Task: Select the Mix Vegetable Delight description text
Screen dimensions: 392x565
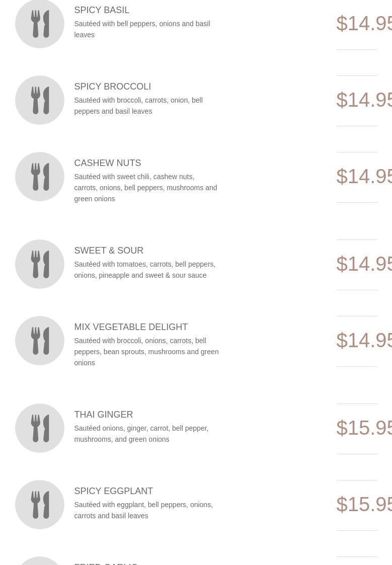Action: [146, 352]
